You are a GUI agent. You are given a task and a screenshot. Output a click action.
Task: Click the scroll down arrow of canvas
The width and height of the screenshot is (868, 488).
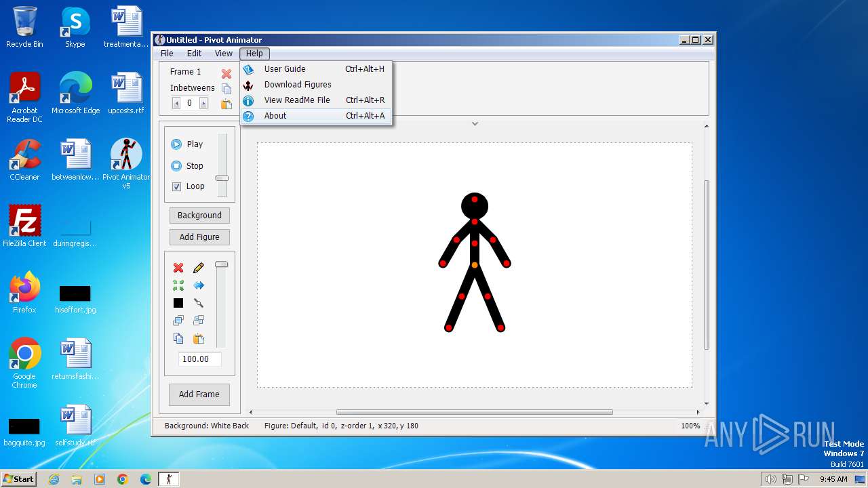pyautogui.click(x=707, y=404)
